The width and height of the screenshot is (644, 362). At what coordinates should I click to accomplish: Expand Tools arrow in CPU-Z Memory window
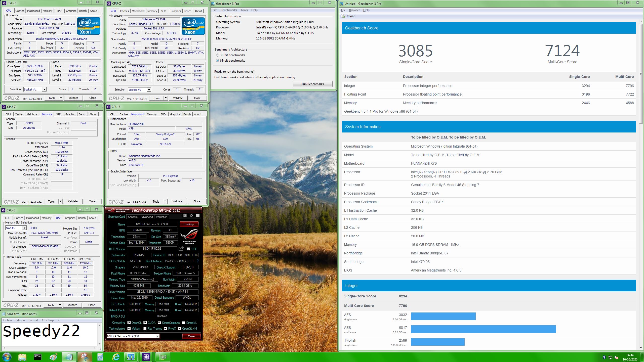[60, 201]
